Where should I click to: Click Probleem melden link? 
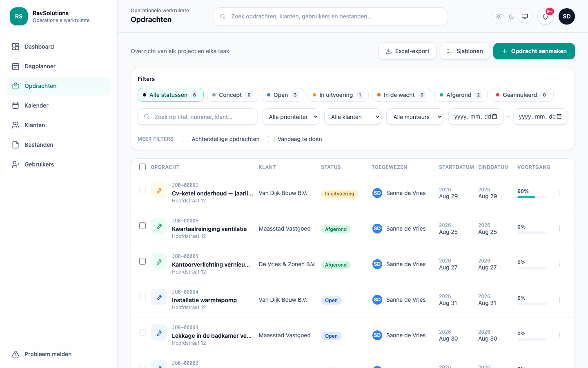click(x=59, y=354)
